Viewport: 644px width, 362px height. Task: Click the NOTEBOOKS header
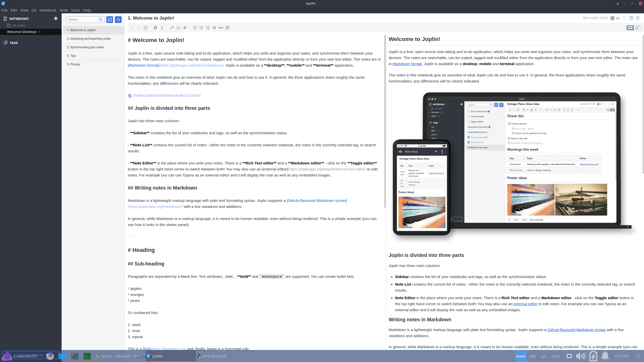coord(19,19)
